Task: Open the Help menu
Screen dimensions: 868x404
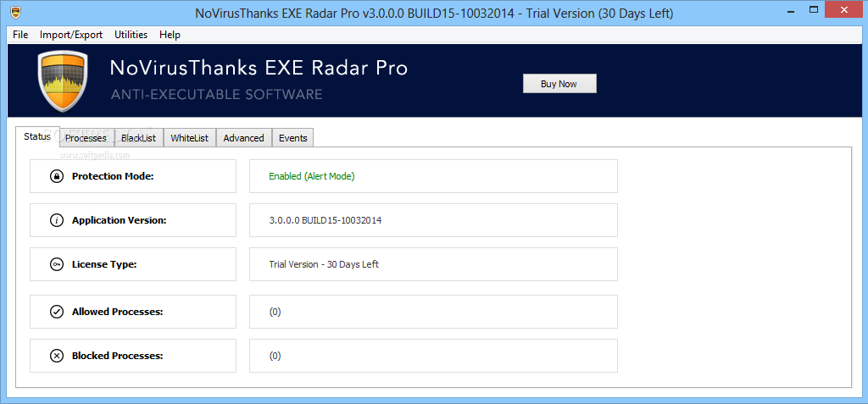Action: pos(170,35)
